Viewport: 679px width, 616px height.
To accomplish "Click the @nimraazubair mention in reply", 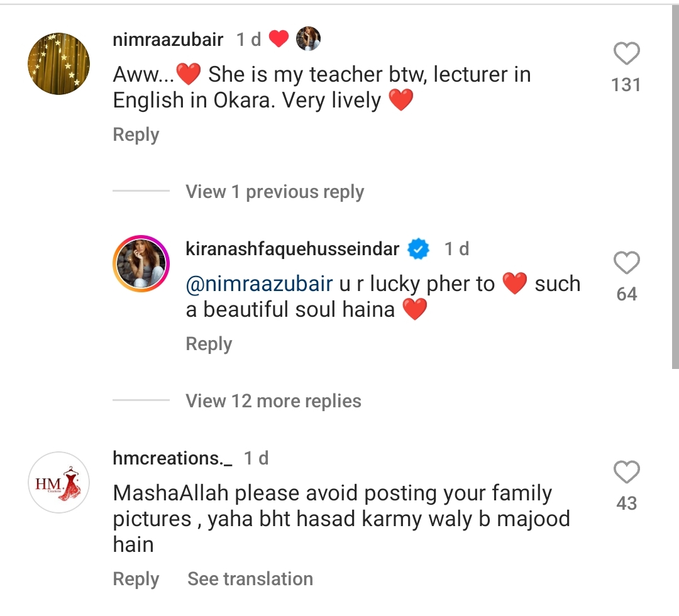I will click(259, 284).
